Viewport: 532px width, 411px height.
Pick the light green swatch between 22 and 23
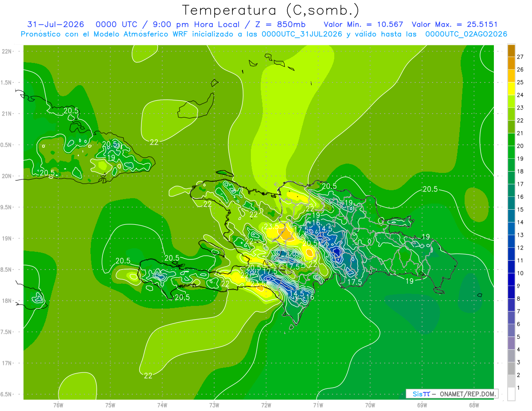(x=511, y=114)
